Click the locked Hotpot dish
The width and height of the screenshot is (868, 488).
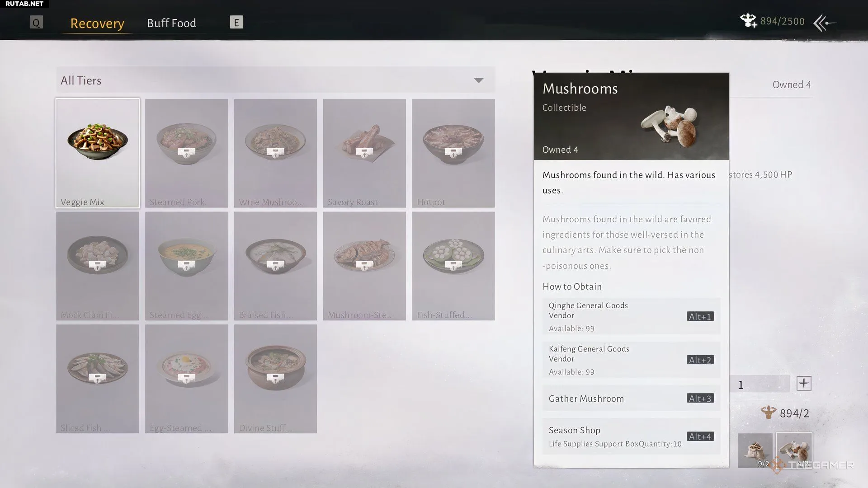click(x=453, y=153)
